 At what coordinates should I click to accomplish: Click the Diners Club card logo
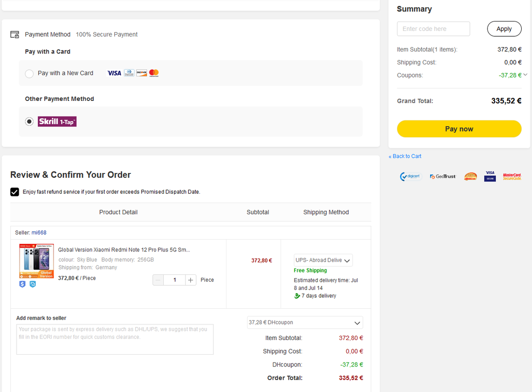pyautogui.click(x=129, y=73)
